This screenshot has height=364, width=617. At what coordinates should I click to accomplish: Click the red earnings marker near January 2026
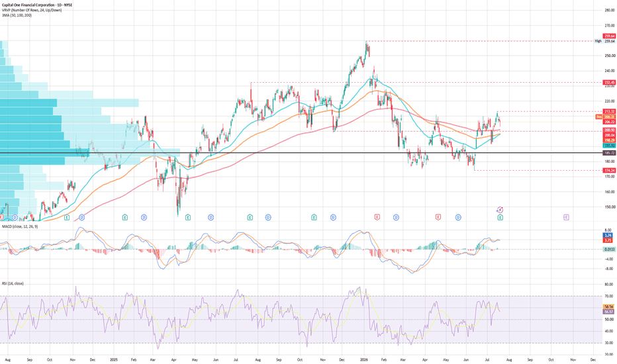click(x=377, y=217)
